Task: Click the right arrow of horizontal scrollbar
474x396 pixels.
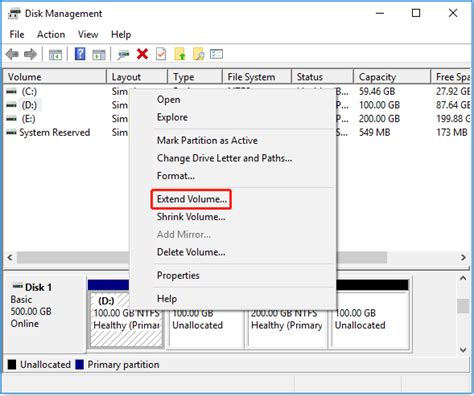Action: 463,257
